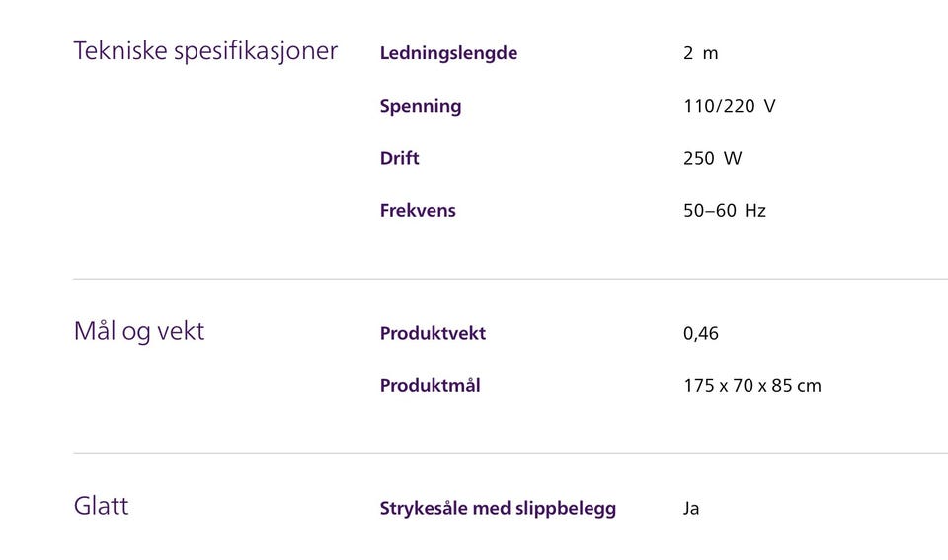The image size is (948, 560).
Task: Click the 175 x 70 x 85 cm value
Action: 751,385
